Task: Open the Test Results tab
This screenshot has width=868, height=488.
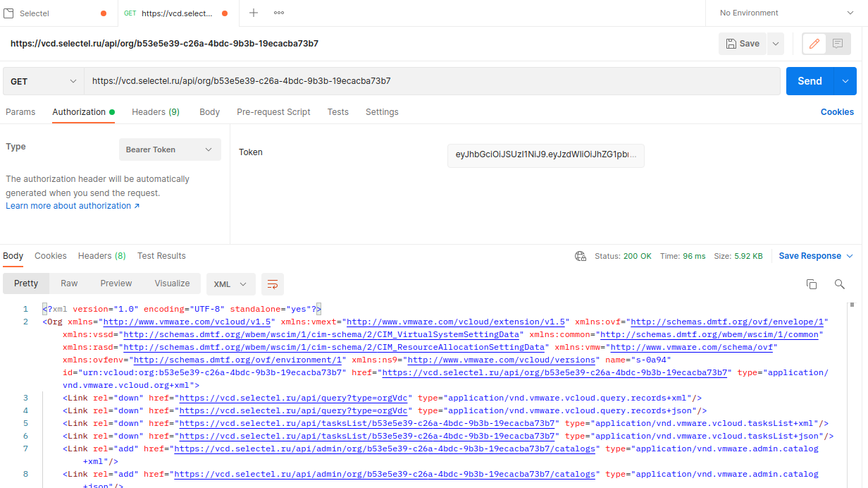Action: tap(161, 256)
